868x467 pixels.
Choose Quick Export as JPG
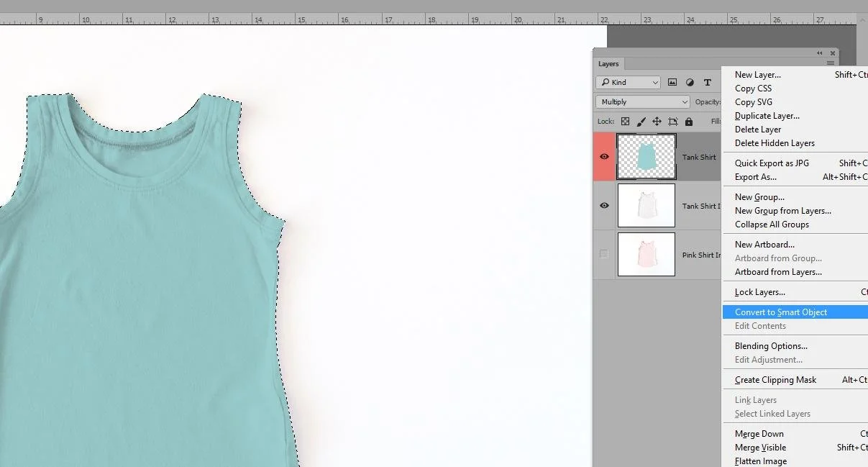772,163
